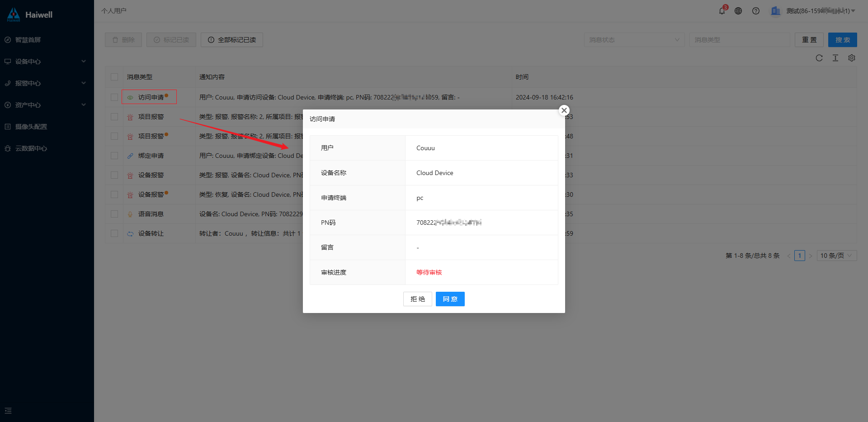The width and height of the screenshot is (868, 422).
Task: Click the row density icon
Action: tap(835, 58)
